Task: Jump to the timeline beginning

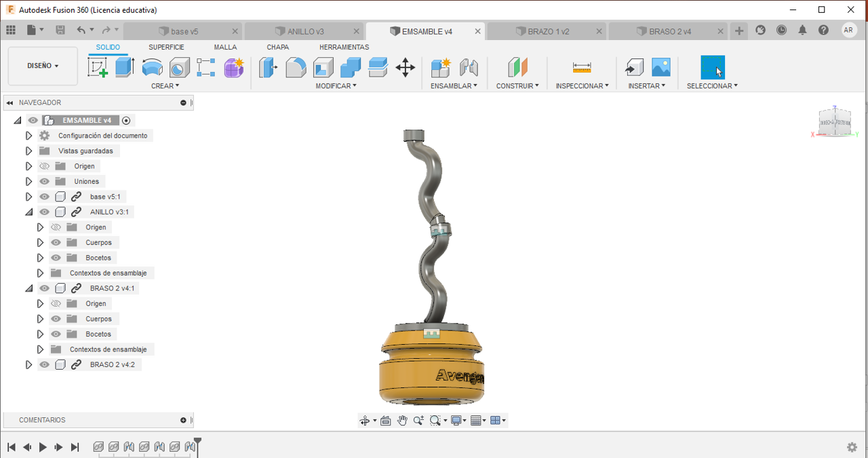Action: click(x=12, y=447)
